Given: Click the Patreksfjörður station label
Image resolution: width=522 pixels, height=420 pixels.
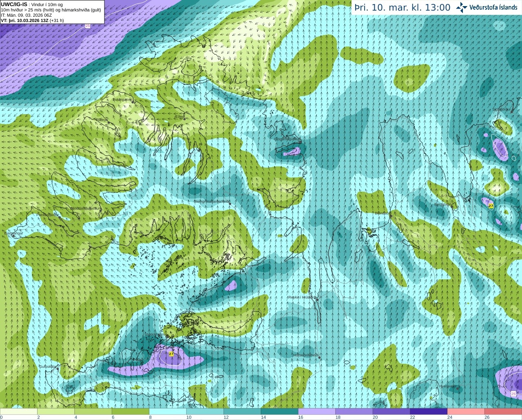Looking at the screenshot, I should click(x=48, y=214).
